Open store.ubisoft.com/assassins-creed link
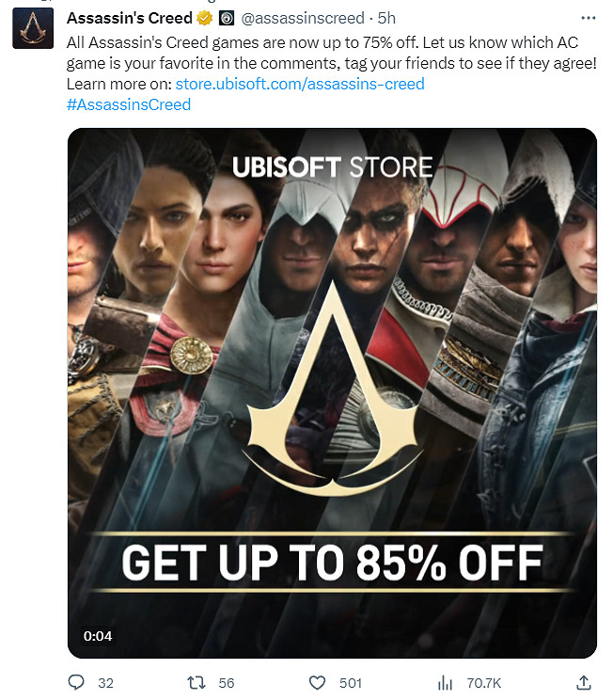 (x=300, y=84)
